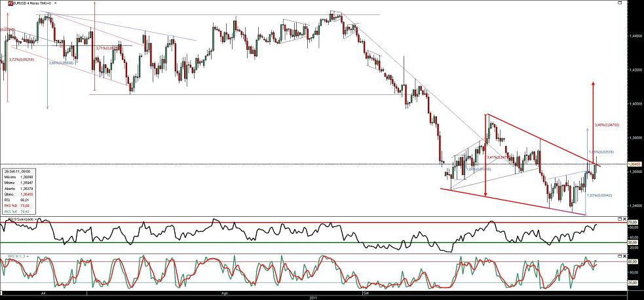
Task: Click the 1,40000 price axis label
Action: tap(635, 104)
